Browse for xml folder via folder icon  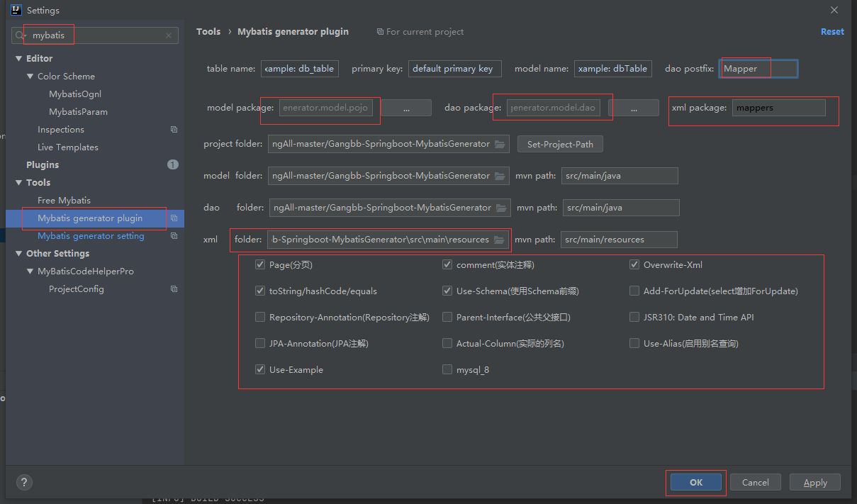point(499,240)
